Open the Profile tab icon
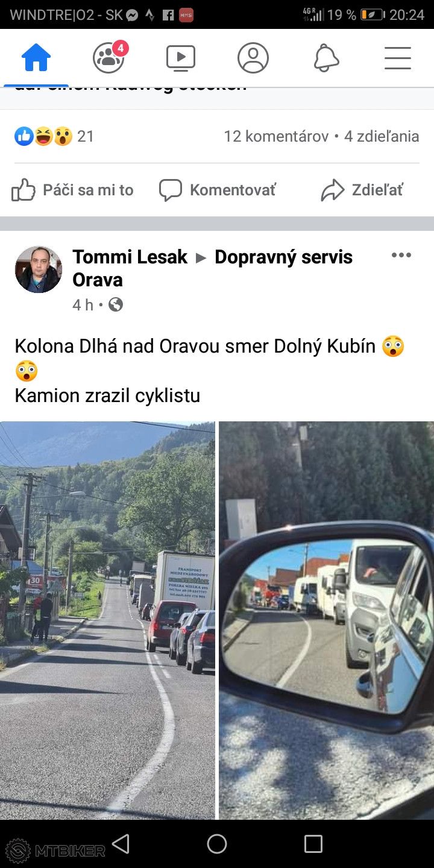The height and width of the screenshot is (868, 434). click(253, 58)
